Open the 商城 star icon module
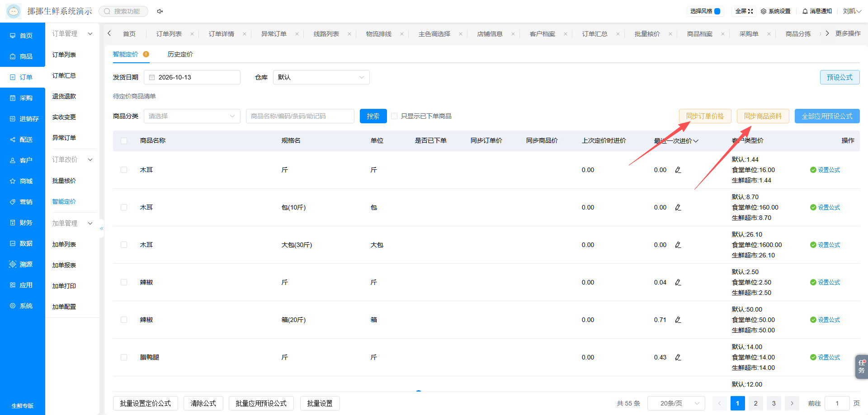This screenshot has width=868, height=415. pyautogui.click(x=13, y=181)
